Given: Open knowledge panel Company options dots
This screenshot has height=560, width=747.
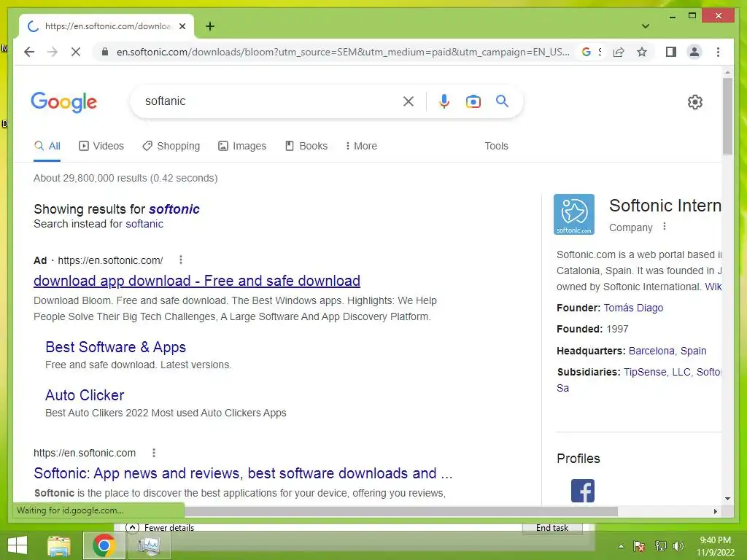Looking at the screenshot, I should pos(665,227).
